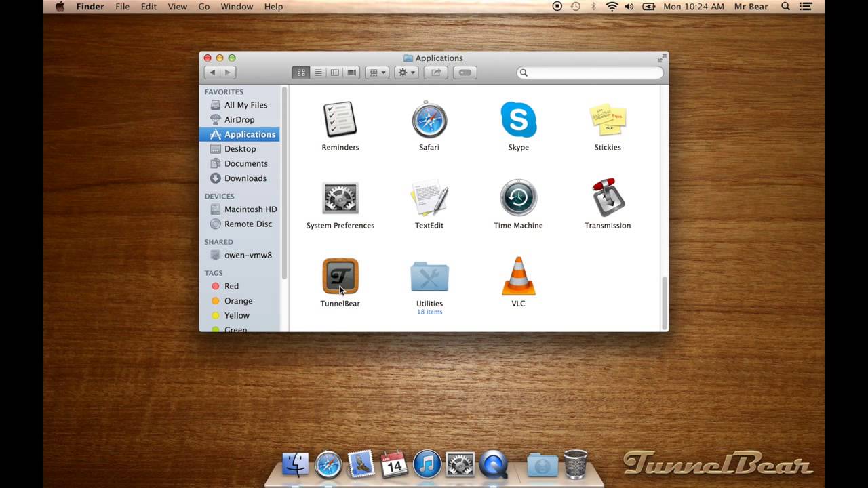
Task: Switch Finder to list view
Action: point(318,73)
